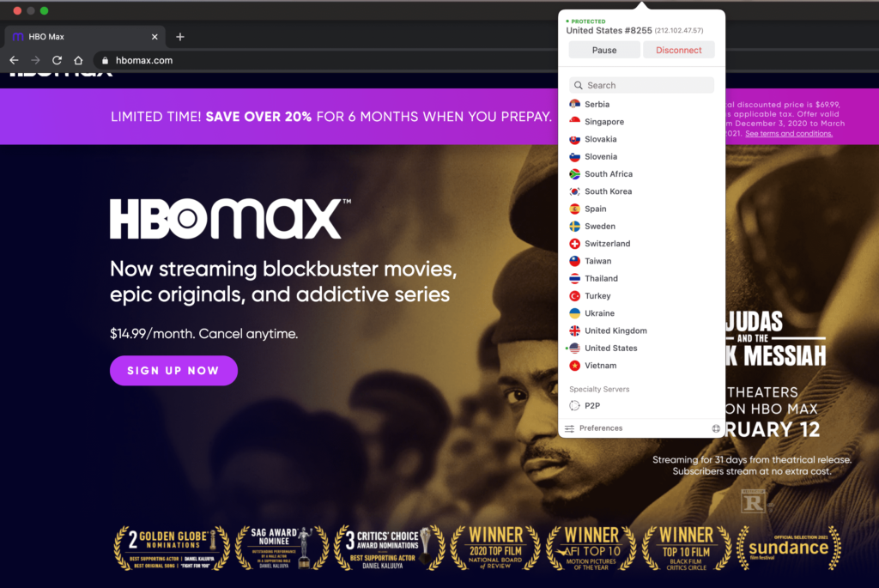The image size is (879, 588).
Task: Pause the VPN connection
Action: (x=604, y=50)
